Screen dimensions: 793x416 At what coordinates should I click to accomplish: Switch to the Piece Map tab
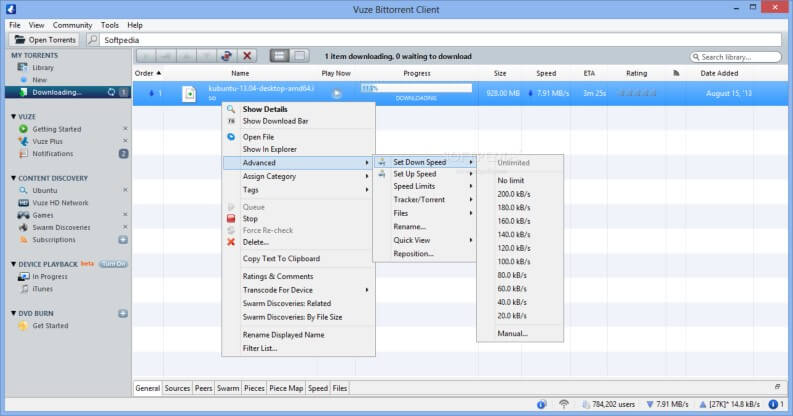tap(286, 388)
